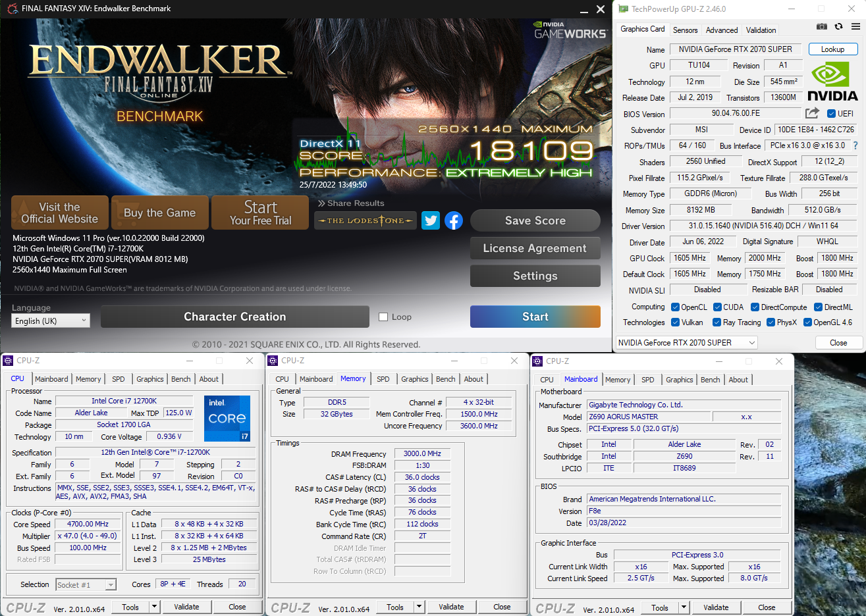Click GPU-Z refresh icon
Screen dimensions: 866x616
(838, 26)
